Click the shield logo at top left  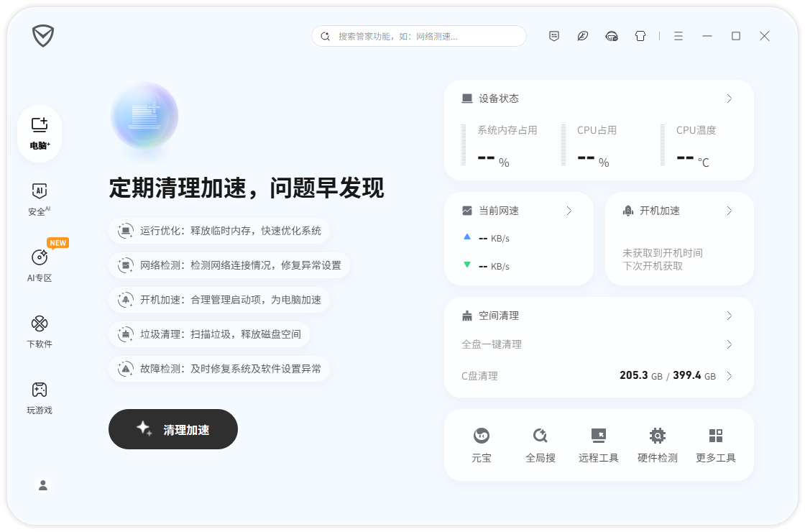43,36
